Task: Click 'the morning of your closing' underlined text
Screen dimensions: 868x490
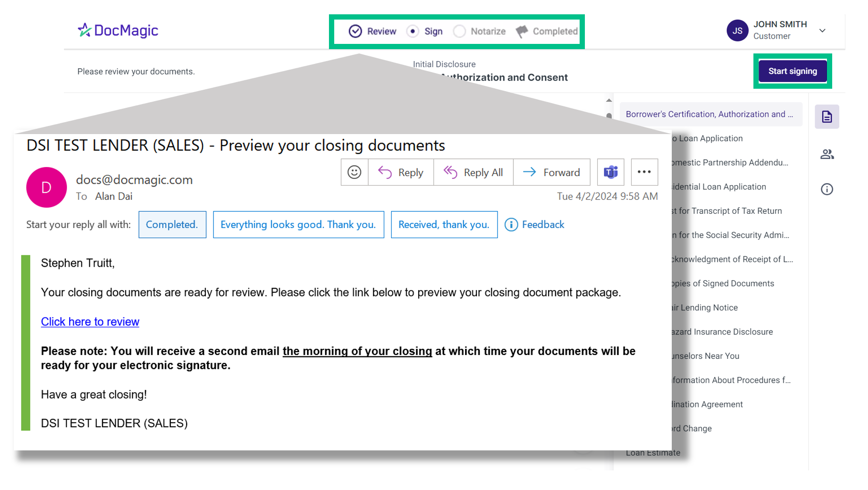Action: coord(357,351)
